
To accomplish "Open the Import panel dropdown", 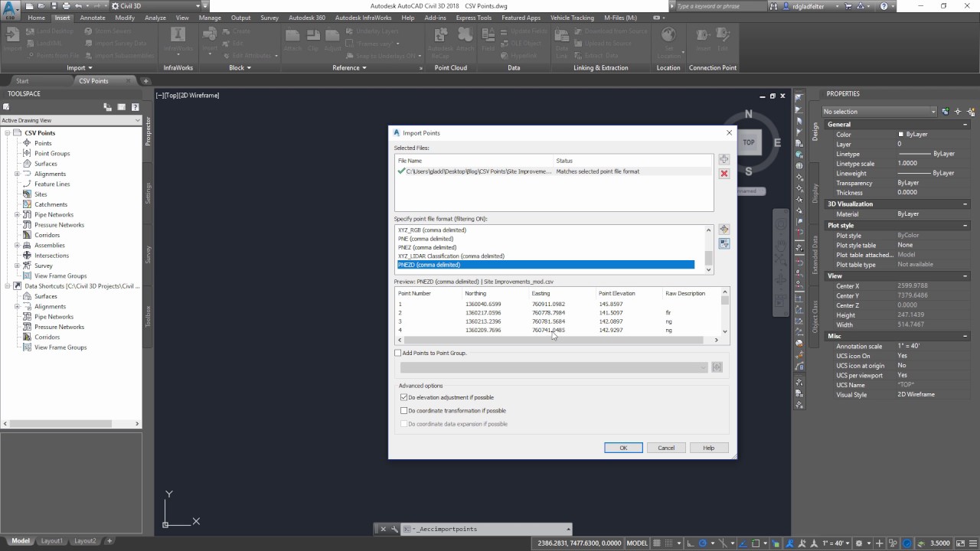I will click(x=80, y=67).
